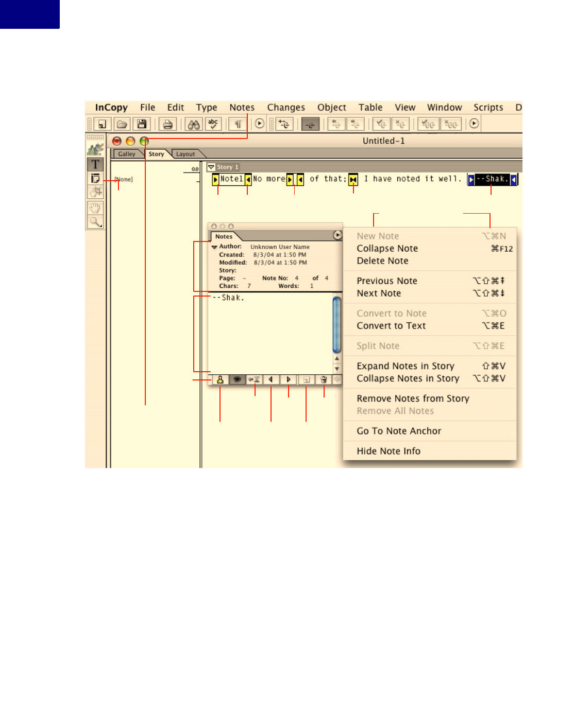Click the next change toolbar icon
Image resolution: width=574 pixels, height=728 pixels.
pyautogui.click(x=355, y=124)
